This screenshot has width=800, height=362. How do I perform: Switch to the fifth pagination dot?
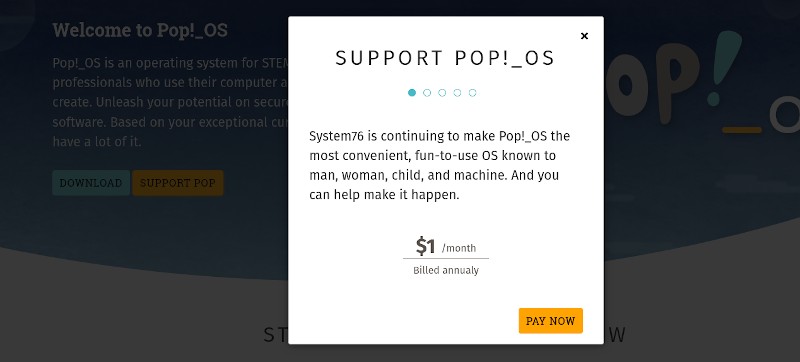coord(472,93)
